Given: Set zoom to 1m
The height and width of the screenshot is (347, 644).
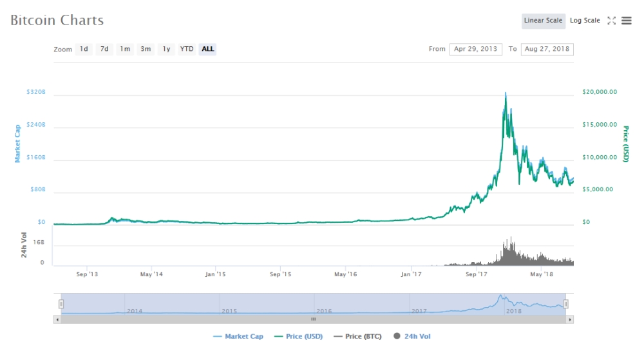Looking at the screenshot, I should pos(125,49).
